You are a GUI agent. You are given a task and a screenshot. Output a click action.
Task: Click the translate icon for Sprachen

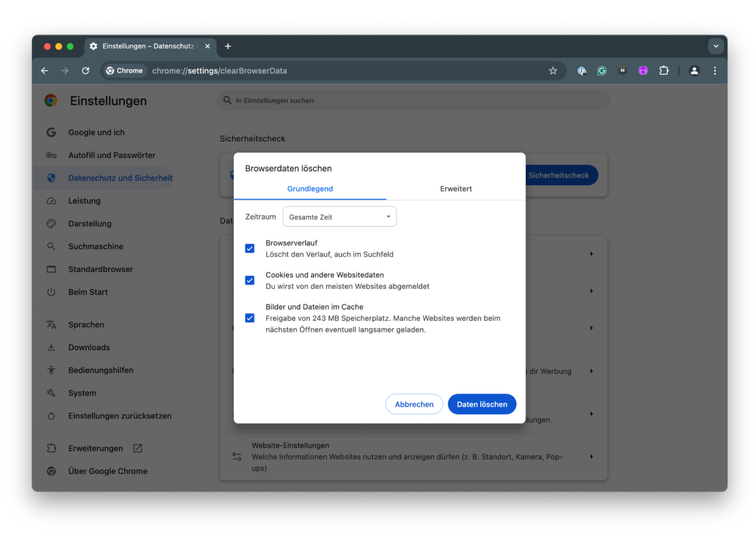[x=51, y=324]
